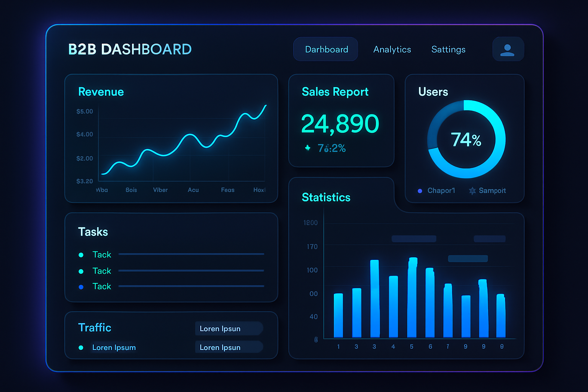Select the Samport star icon in Users panel
The image size is (588, 392).
(x=472, y=190)
